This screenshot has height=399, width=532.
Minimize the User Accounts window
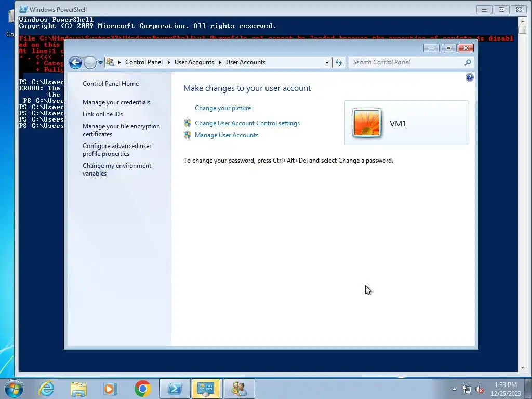[431, 48]
